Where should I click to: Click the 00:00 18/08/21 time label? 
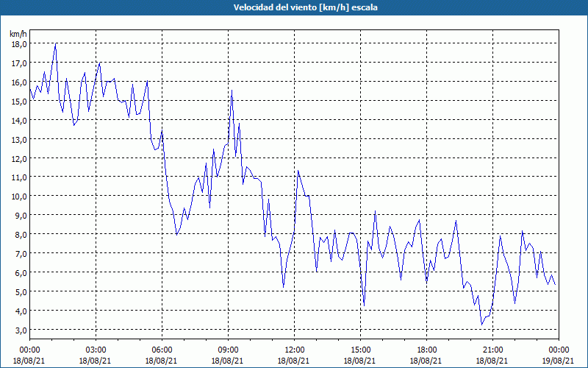(29, 355)
